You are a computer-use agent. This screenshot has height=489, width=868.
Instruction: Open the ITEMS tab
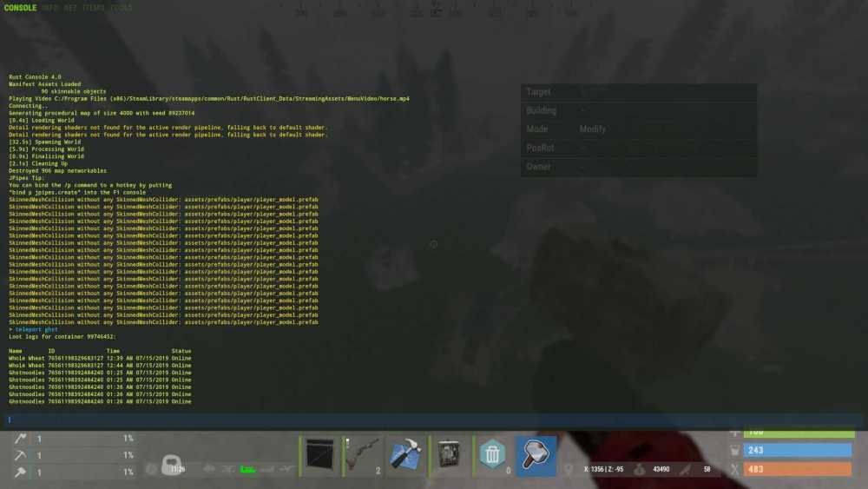click(93, 8)
